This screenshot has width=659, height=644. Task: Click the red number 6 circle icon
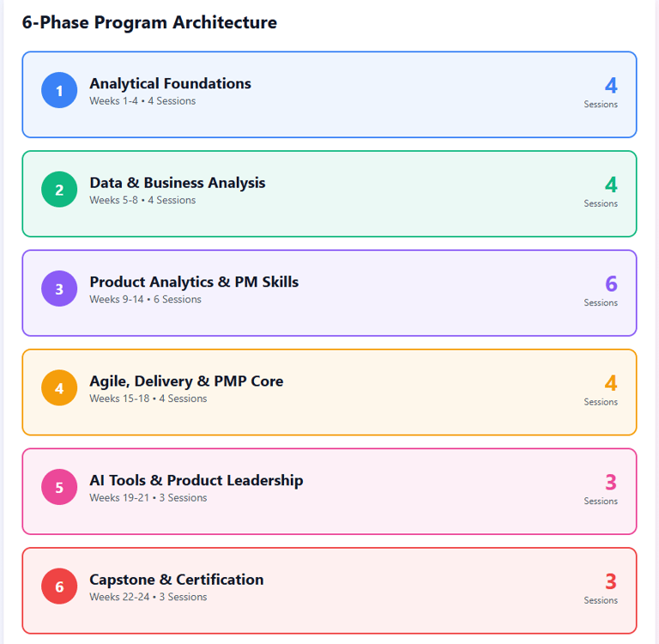pos(59,586)
